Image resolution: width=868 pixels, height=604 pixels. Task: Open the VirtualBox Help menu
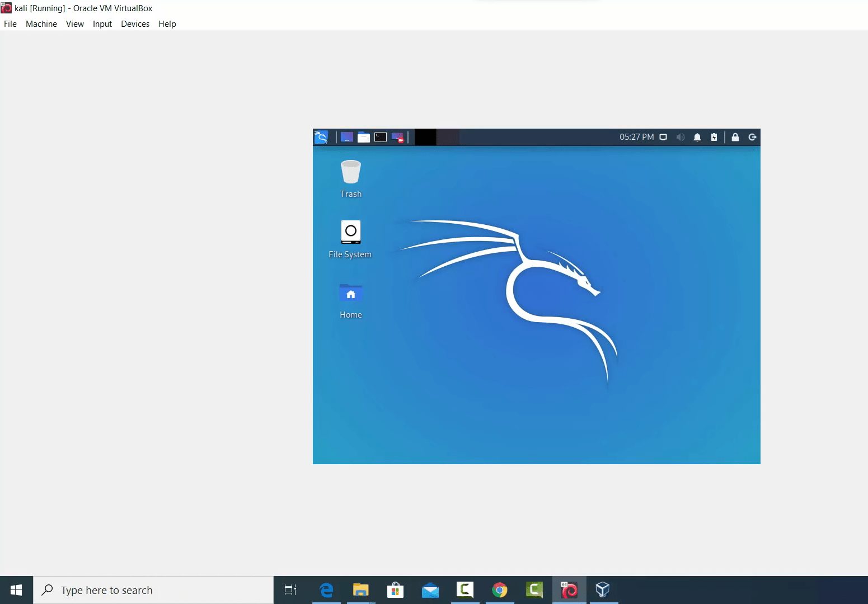[x=167, y=24]
